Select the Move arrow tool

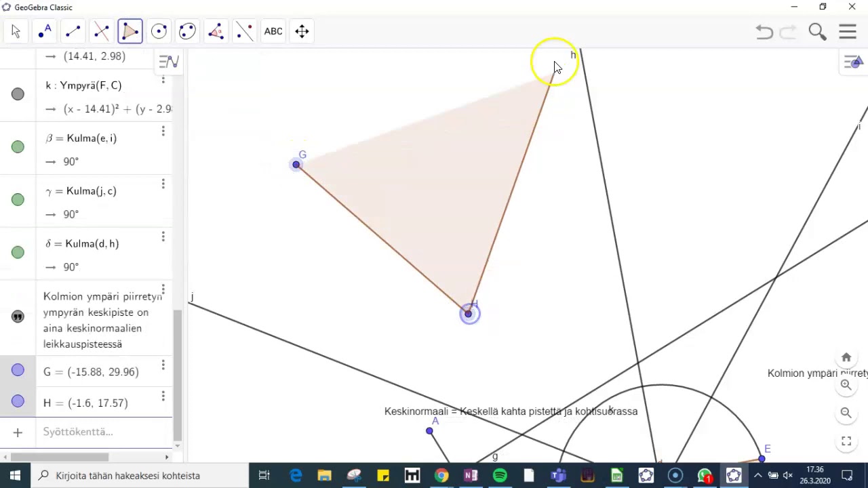tap(16, 31)
